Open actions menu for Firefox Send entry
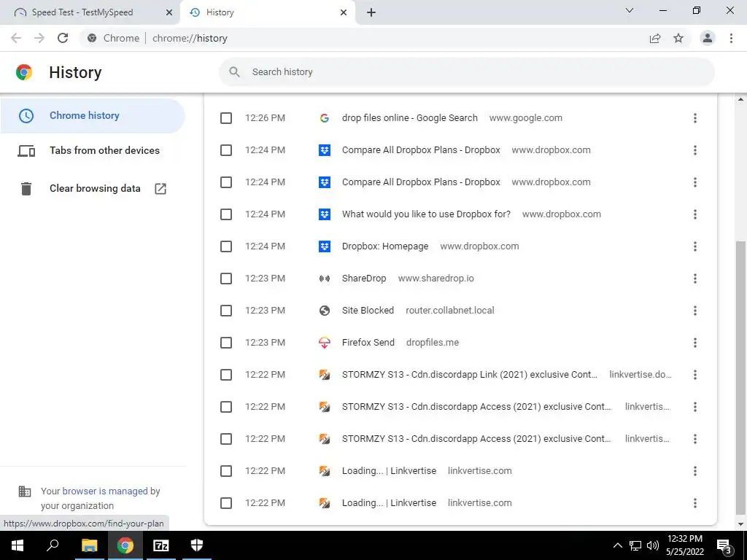Image resolution: width=747 pixels, height=560 pixels. (695, 343)
